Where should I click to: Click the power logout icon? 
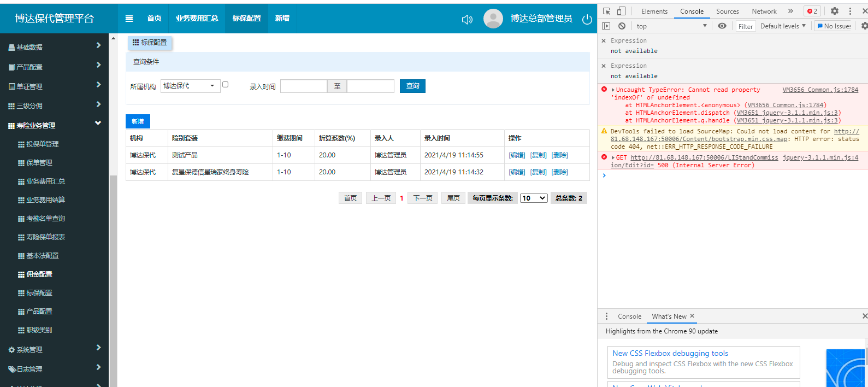coord(587,20)
